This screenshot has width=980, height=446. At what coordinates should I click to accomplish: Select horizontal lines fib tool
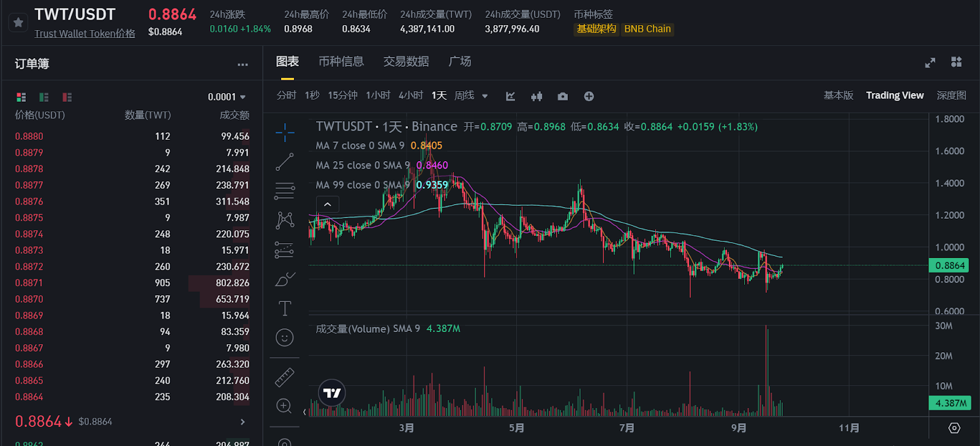click(x=285, y=191)
